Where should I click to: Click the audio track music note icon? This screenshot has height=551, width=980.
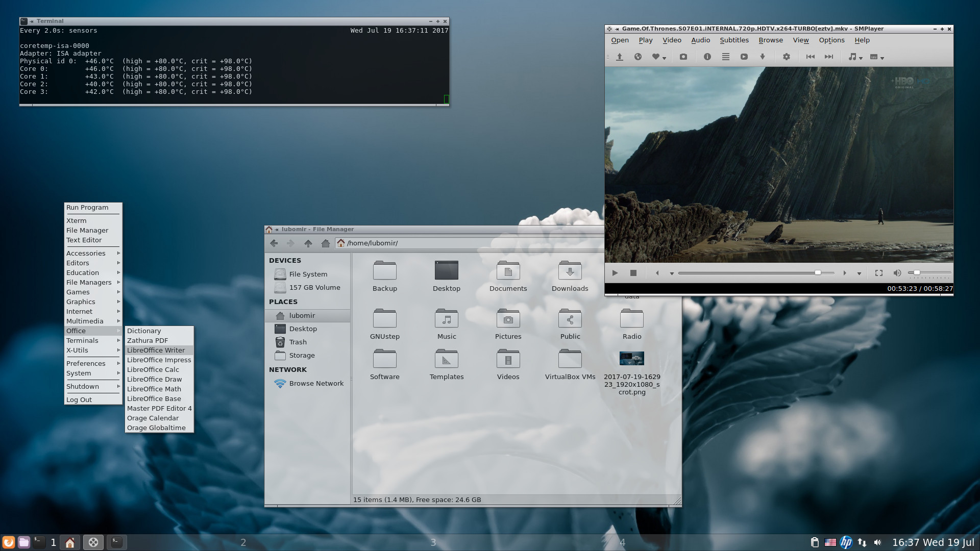(852, 57)
